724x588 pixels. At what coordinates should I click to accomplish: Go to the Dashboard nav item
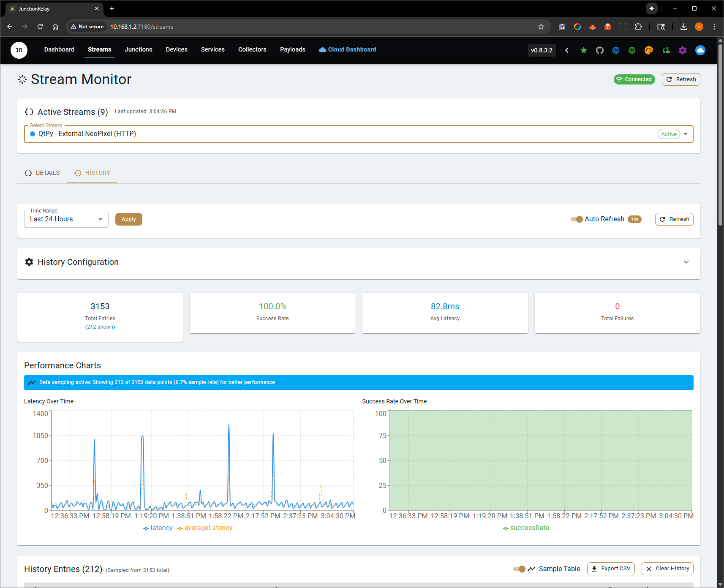point(59,49)
